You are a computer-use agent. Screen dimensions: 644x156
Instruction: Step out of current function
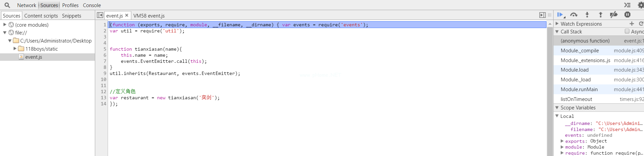(600, 15)
